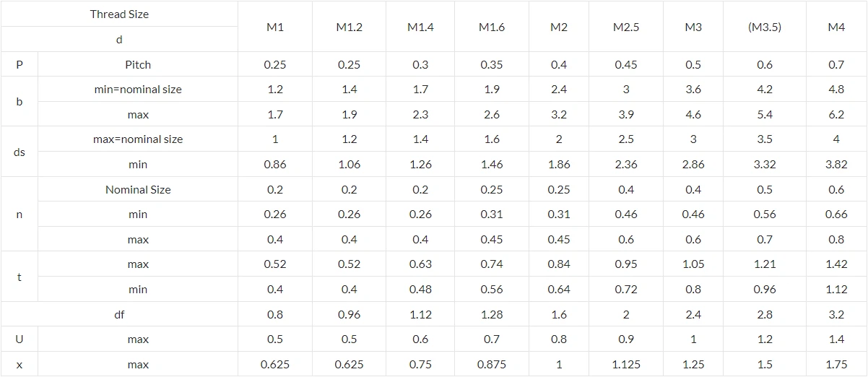Viewport: 868px width, 377px height.
Task: Select the 0.86 ds min value
Action: click(x=275, y=165)
